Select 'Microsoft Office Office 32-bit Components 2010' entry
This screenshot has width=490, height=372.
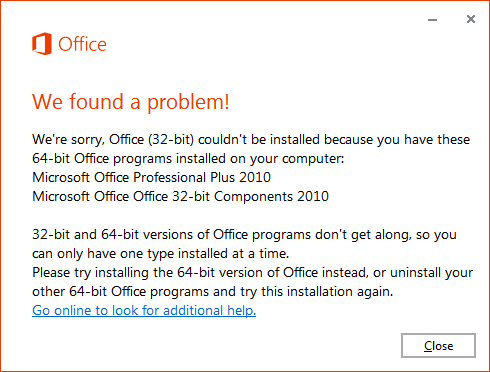(180, 196)
